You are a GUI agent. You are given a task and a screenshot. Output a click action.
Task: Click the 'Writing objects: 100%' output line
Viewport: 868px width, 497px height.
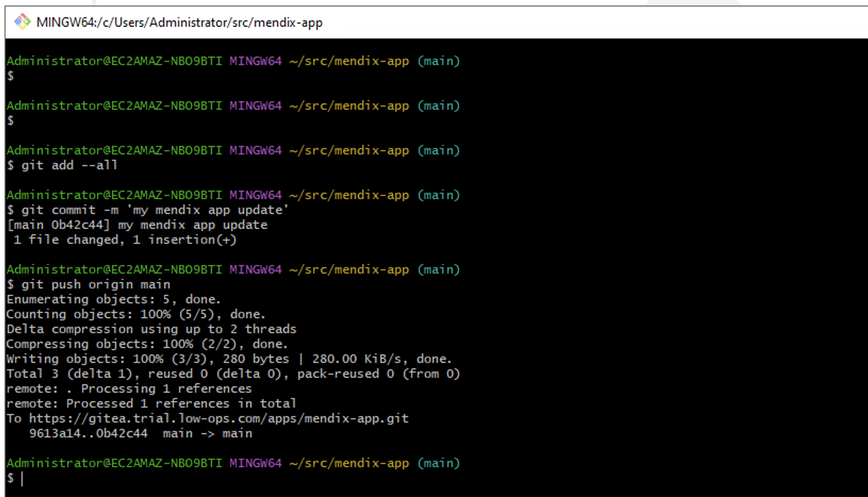coord(229,359)
